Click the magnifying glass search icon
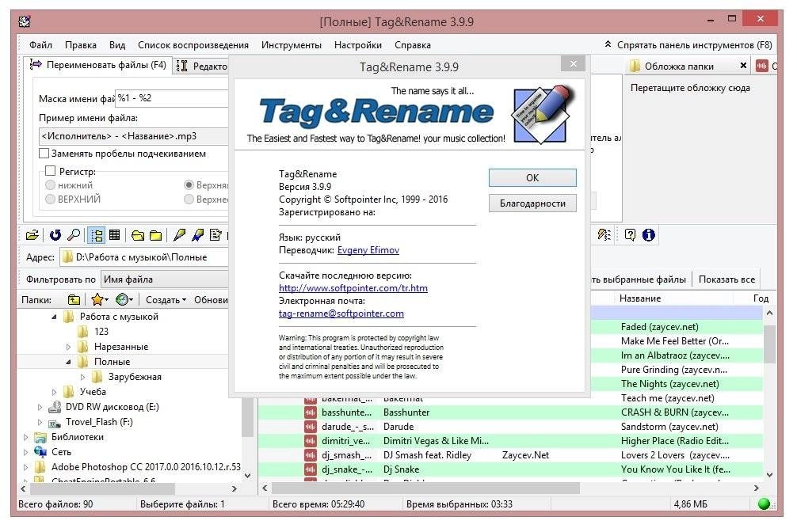Screen dimensions: 797x532 pyautogui.click(x=74, y=235)
